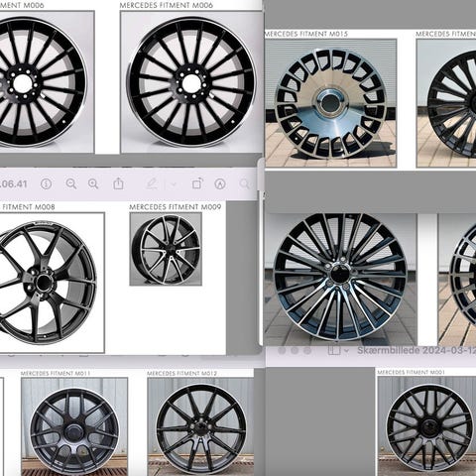Select the Highlight pen tool icon
The image size is (476, 476).
click(x=152, y=183)
